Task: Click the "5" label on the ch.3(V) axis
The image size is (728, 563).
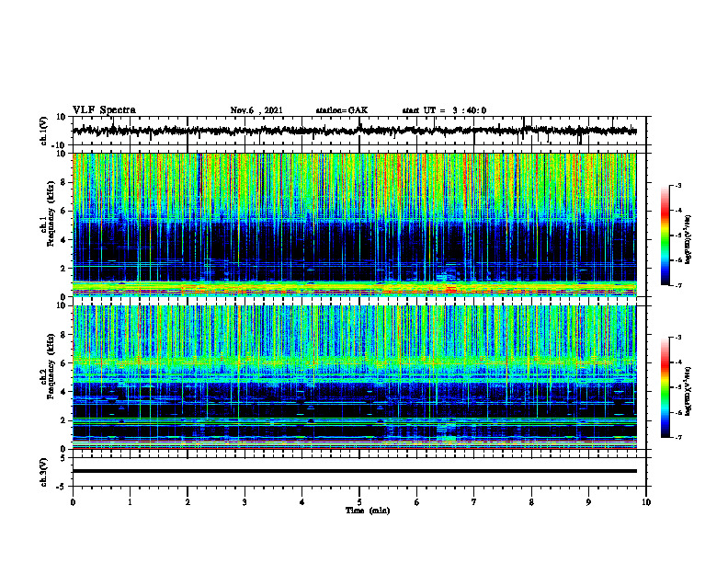Action: point(63,458)
